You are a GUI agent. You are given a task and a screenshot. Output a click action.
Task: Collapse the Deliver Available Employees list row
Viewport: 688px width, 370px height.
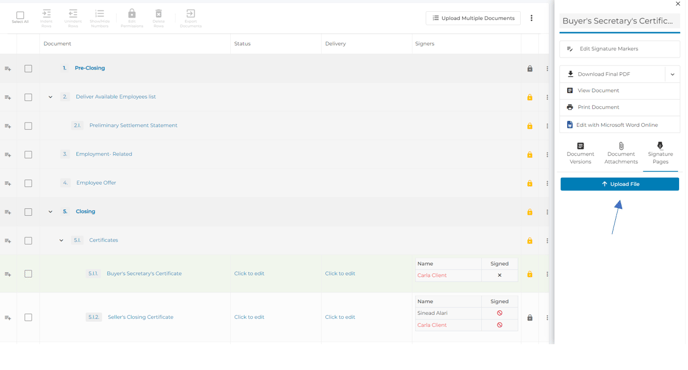click(50, 97)
